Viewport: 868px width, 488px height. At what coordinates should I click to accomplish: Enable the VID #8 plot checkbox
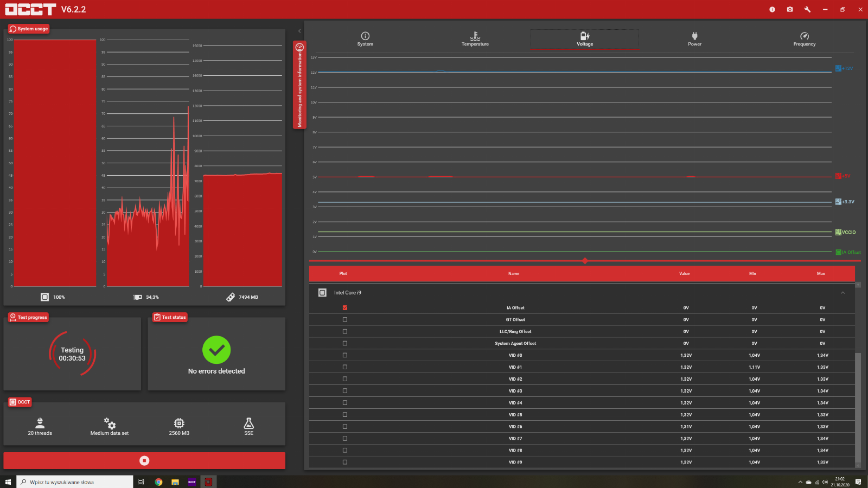pyautogui.click(x=345, y=451)
